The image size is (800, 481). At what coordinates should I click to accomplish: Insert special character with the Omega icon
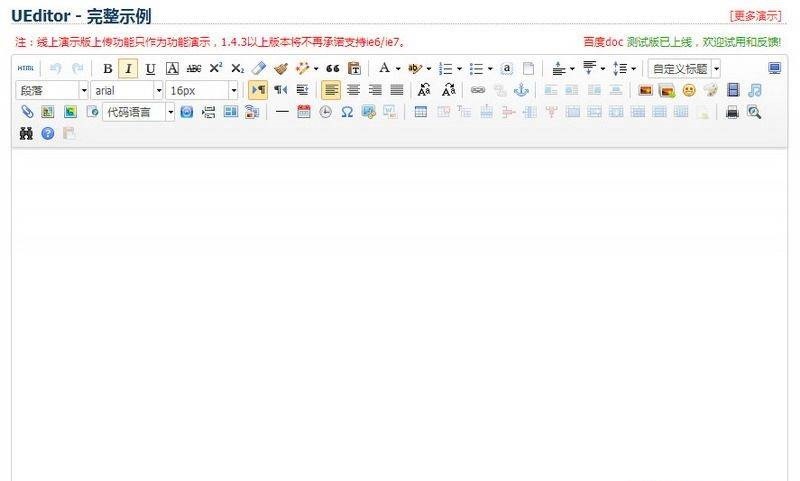coord(347,112)
